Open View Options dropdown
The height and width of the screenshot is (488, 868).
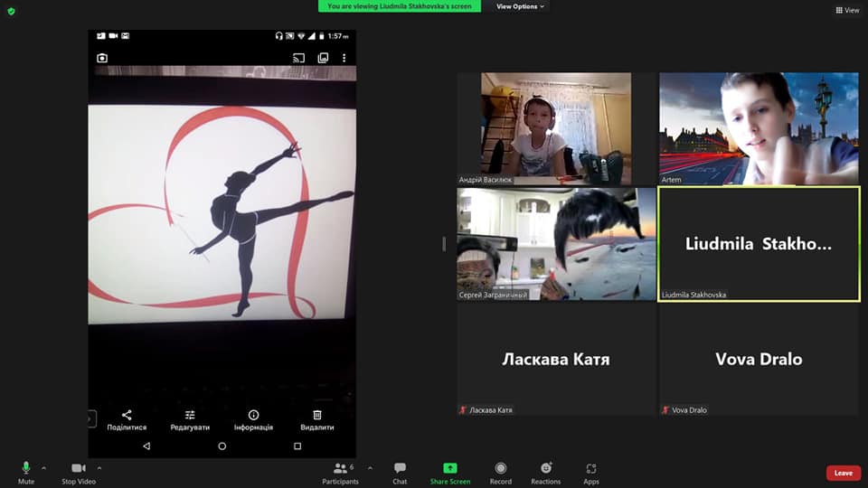520,6
